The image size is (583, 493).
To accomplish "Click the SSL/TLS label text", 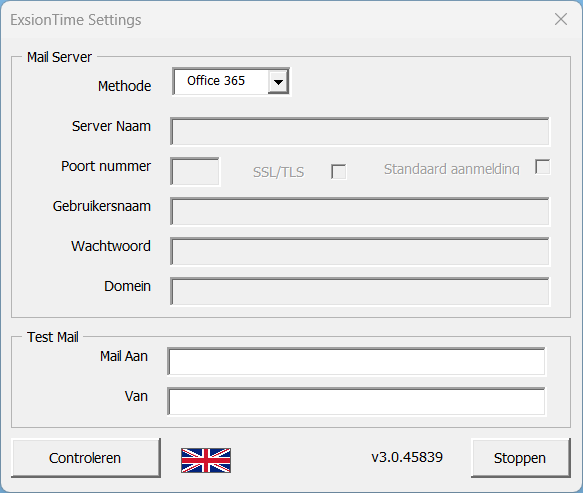I will click(278, 172).
